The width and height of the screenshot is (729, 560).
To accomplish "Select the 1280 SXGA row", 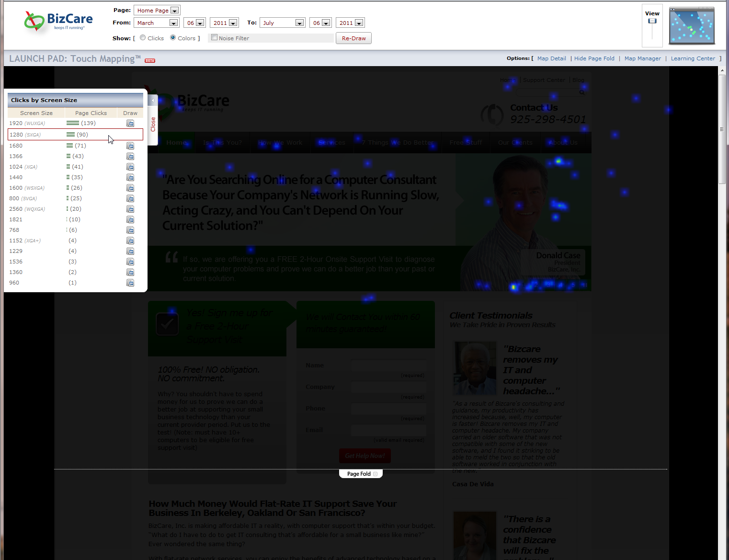I will pyautogui.click(x=75, y=135).
